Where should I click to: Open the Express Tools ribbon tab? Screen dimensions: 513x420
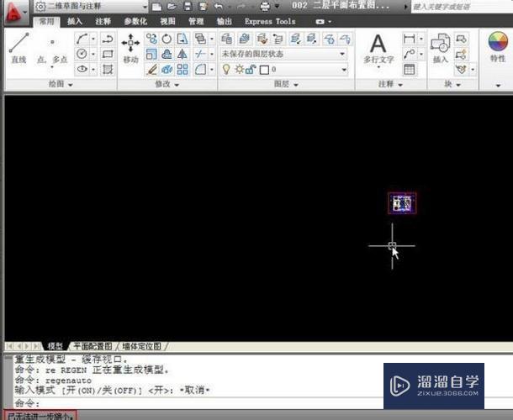[x=270, y=22]
